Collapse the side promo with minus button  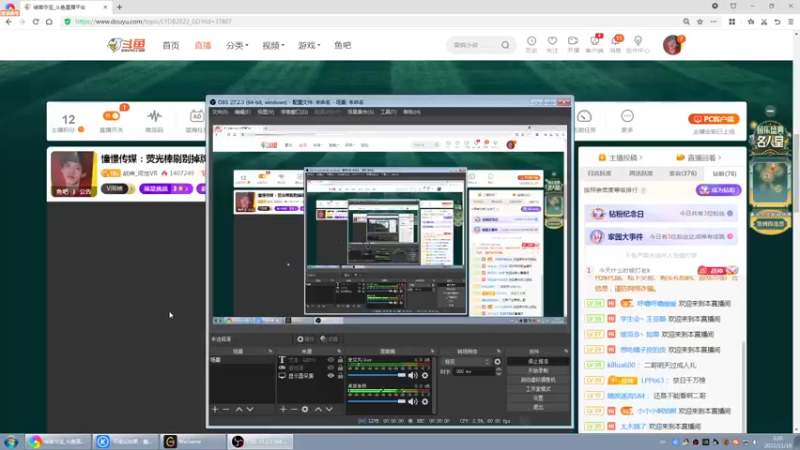(x=770, y=111)
